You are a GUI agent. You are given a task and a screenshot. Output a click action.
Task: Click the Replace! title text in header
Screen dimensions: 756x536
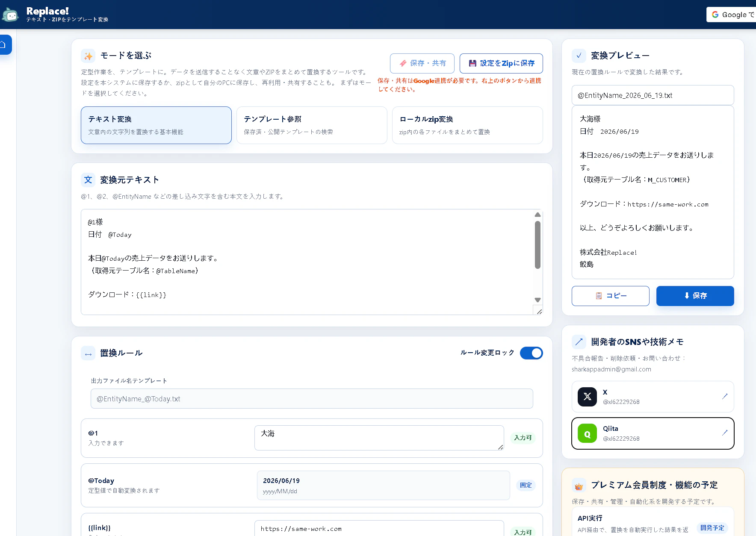click(47, 11)
